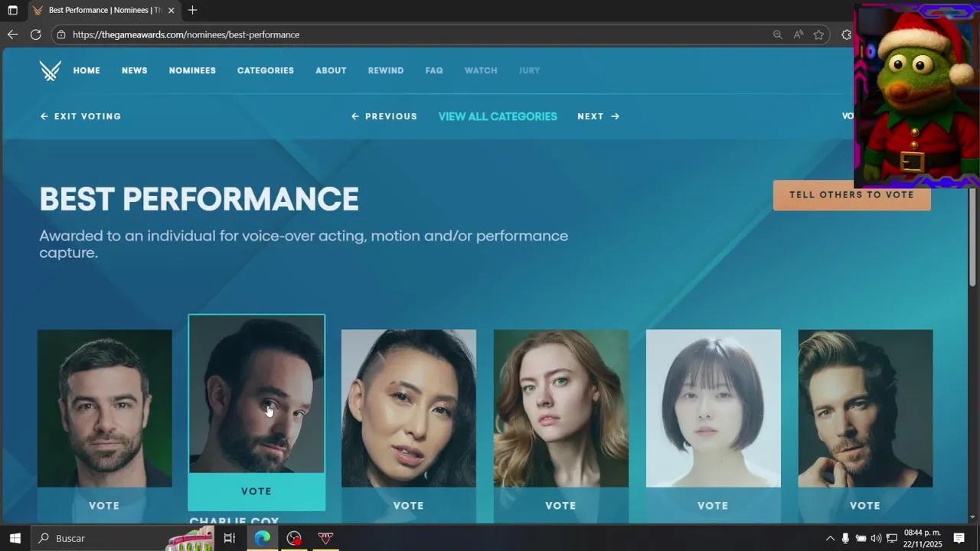
Task: Open a new browser tab
Action: [x=192, y=10]
